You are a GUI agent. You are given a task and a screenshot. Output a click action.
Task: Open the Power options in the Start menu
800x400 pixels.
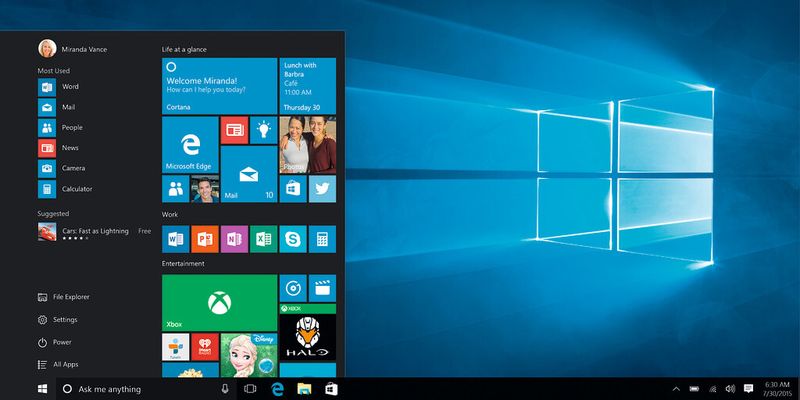point(55,342)
